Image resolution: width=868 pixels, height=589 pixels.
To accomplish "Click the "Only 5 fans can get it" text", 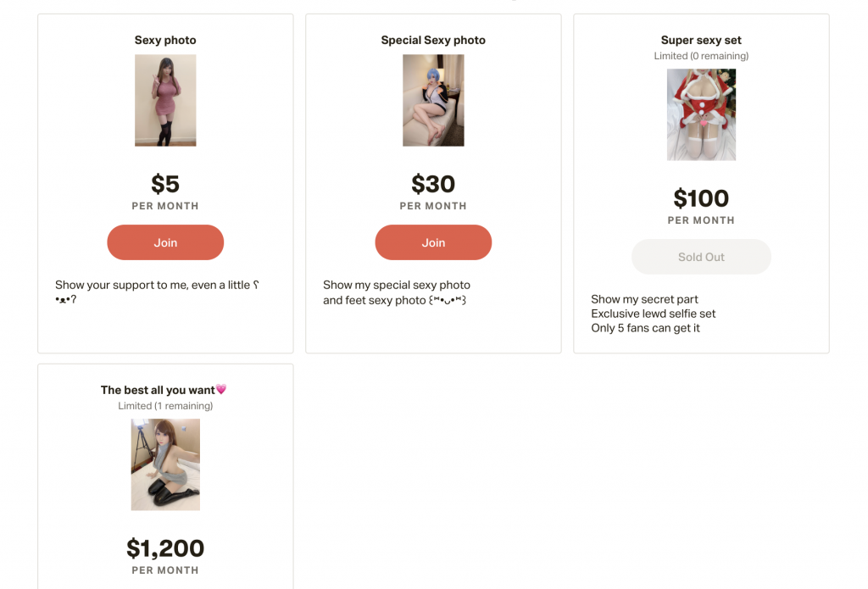I will click(x=645, y=328).
